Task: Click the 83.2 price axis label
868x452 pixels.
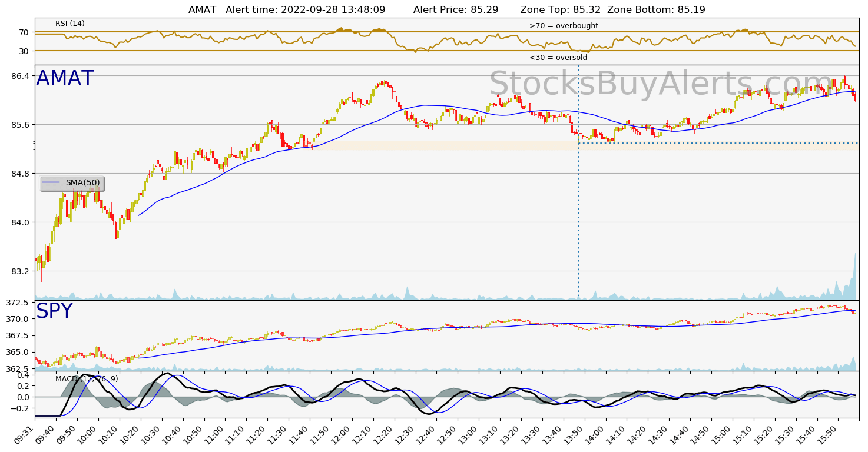Action: tap(20, 271)
